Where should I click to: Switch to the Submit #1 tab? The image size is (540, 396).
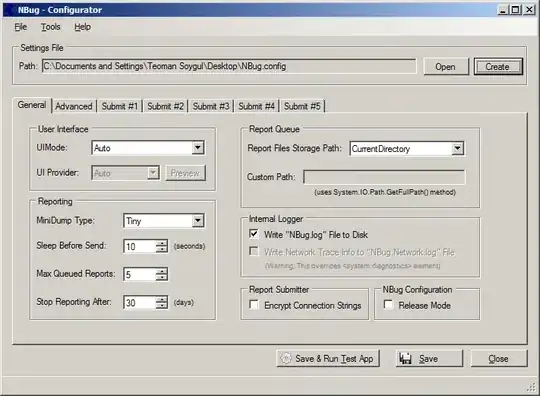tap(120, 106)
